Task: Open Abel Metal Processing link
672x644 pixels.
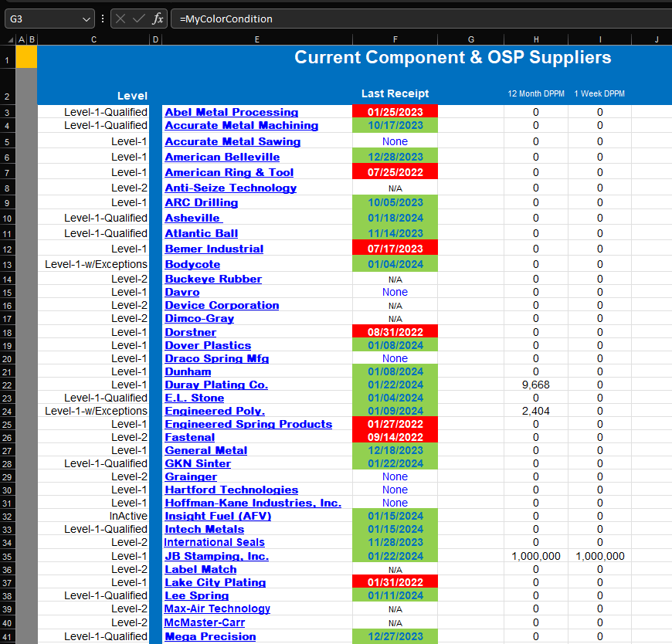Action: 232,112
